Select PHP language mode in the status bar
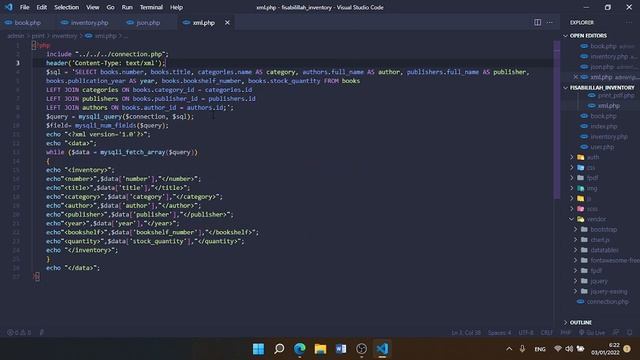The image size is (640, 360). pos(565,333)
